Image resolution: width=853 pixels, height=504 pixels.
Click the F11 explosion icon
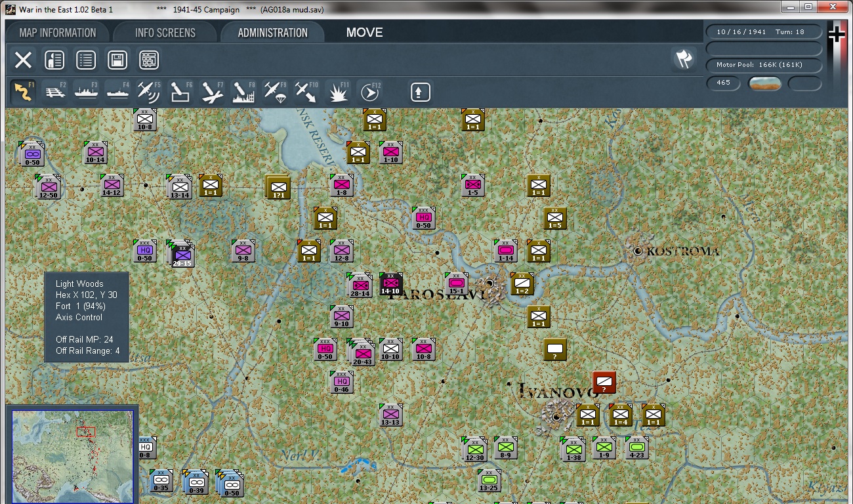coord(339,91)
